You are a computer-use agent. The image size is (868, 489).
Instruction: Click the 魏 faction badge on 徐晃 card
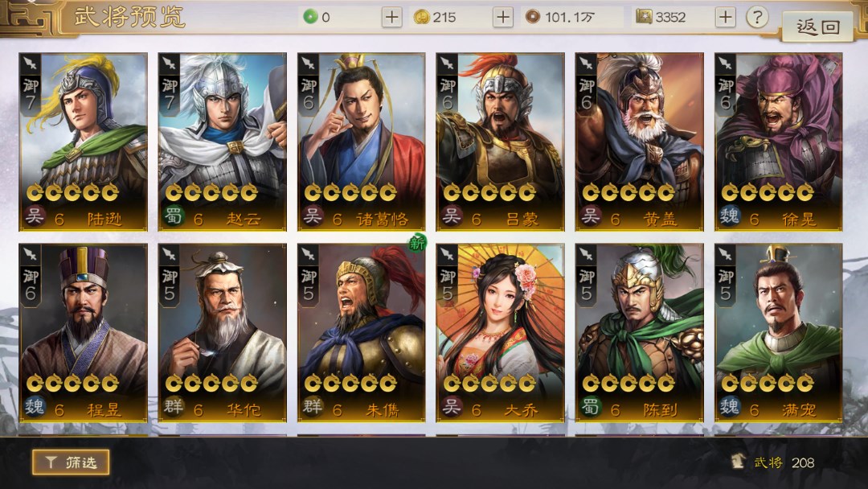coord(729,216)
